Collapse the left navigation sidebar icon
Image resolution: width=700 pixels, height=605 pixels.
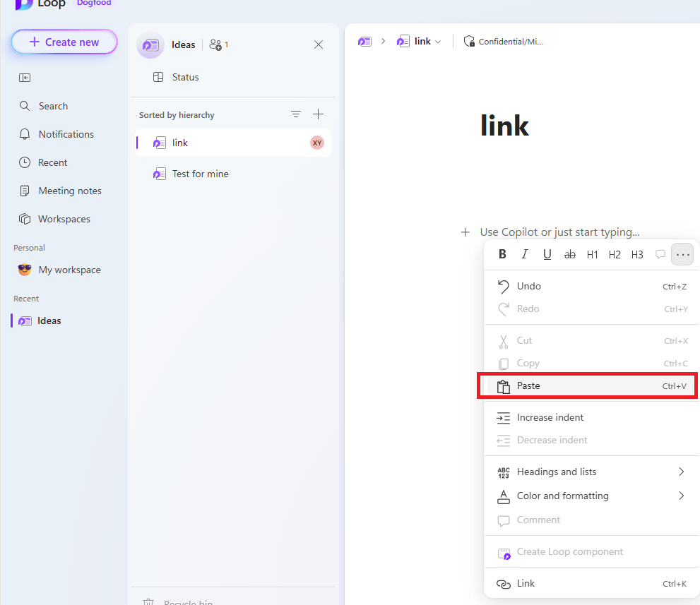coord(25,78)
